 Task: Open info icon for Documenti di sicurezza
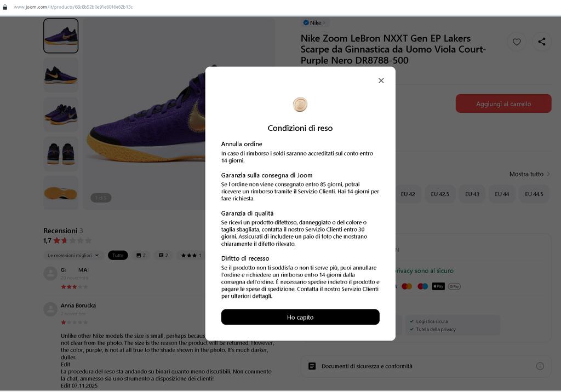coord(540,366)
